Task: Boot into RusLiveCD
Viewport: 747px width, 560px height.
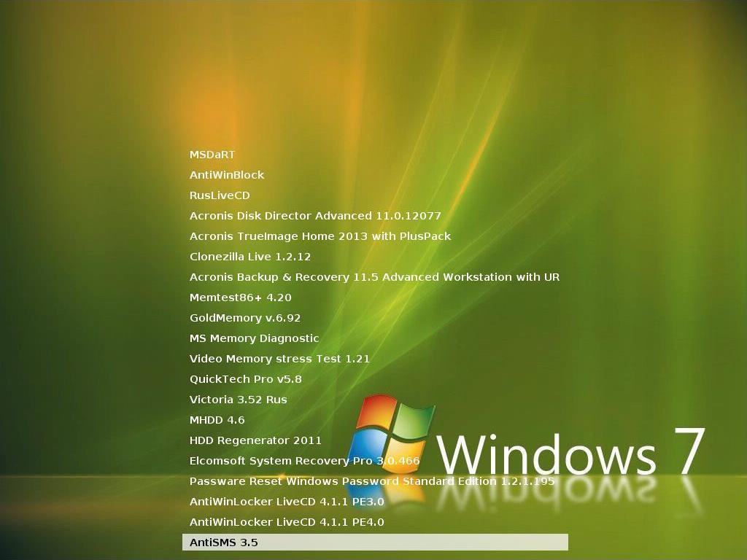Action: coord(220,195)
